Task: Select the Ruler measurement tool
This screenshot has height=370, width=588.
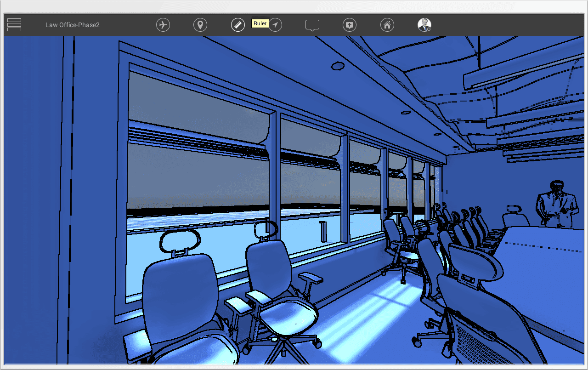Action: (x=237, y=25)
